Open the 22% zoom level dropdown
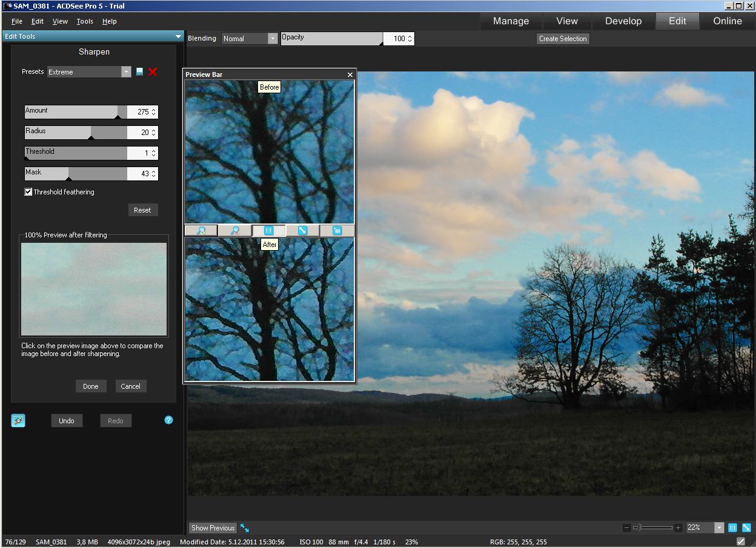Image resolution: width=756 pixels, height=548 pixels. pyautogui.click(x=719, y=528)
